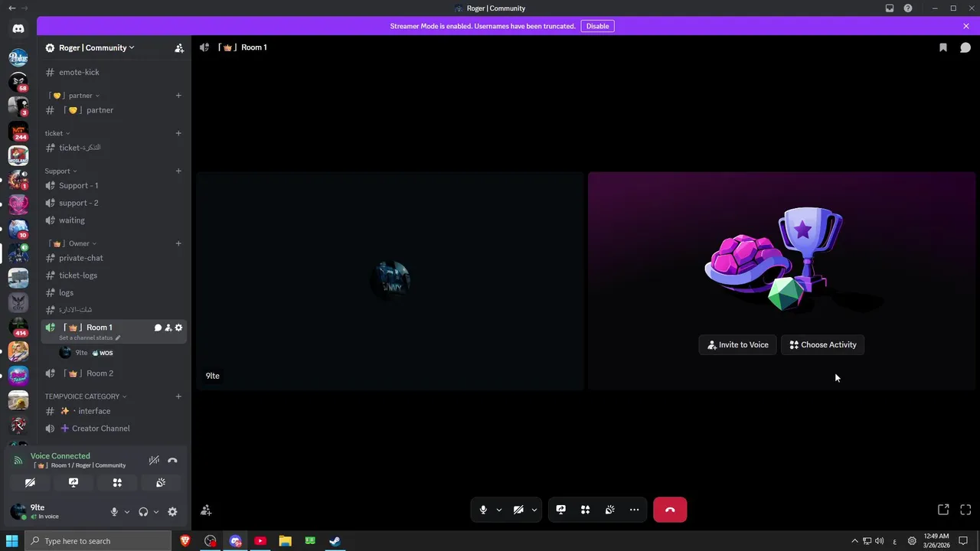This screenshot has width=980, height=551.
Task: Invite people to the Room 1 channel
Action: tap(168, 328)
